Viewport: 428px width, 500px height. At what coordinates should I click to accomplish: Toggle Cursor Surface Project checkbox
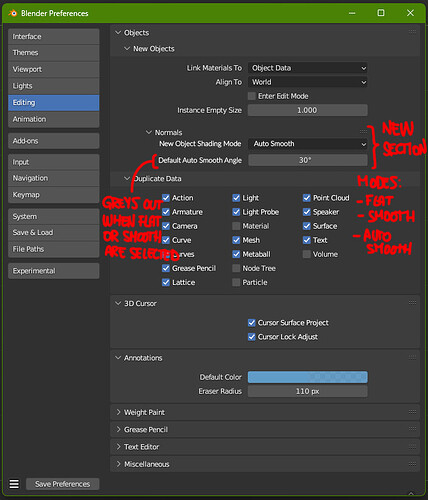pos(252,322)
